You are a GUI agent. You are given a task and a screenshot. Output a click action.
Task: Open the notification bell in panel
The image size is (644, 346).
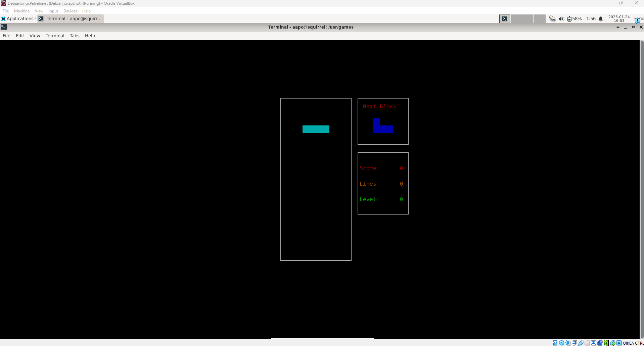(x=601, y=19)
